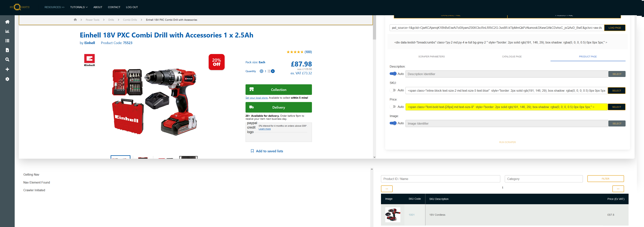Click the MyQuants logo

20,7
